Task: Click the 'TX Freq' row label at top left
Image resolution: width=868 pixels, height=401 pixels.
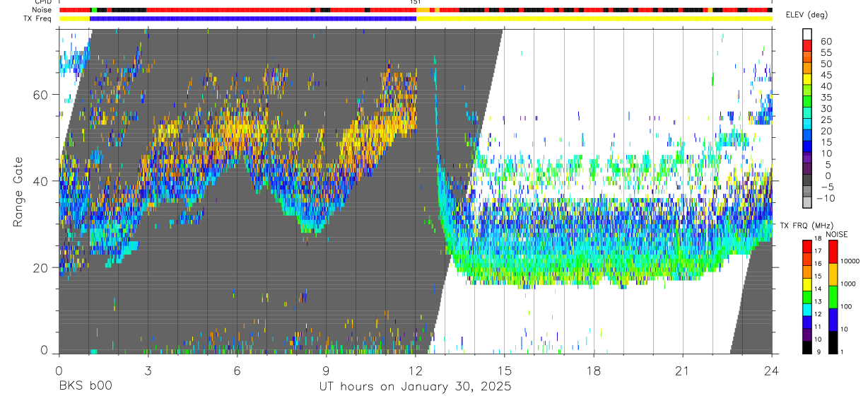Action: click(x=38, y=18)
